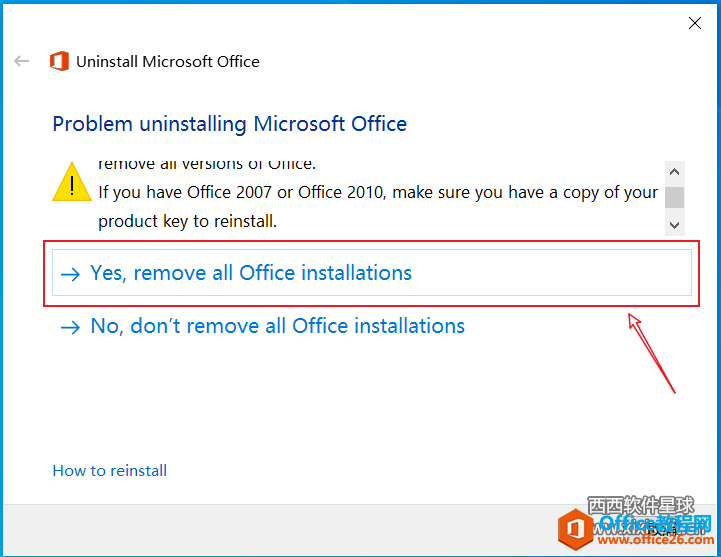Close the Uninstall Microsoft Office window
Screen dimensions: 721x557
[x=695, y=22]
